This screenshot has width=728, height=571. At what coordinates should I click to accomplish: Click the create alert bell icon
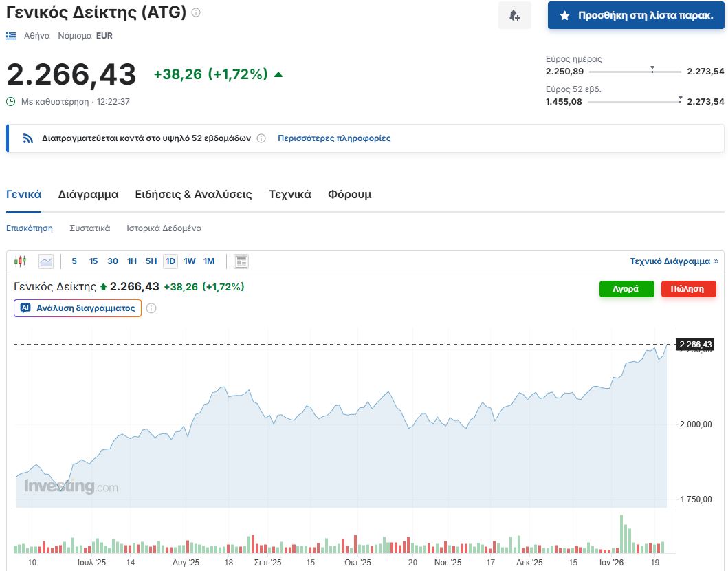coord(514,15)
